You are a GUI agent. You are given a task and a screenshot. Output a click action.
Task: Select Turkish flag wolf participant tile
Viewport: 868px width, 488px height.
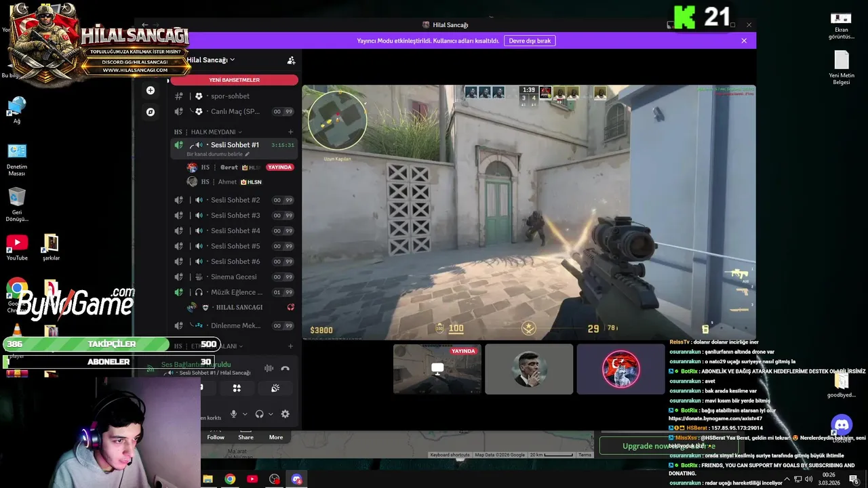click(x=620, y=369)
